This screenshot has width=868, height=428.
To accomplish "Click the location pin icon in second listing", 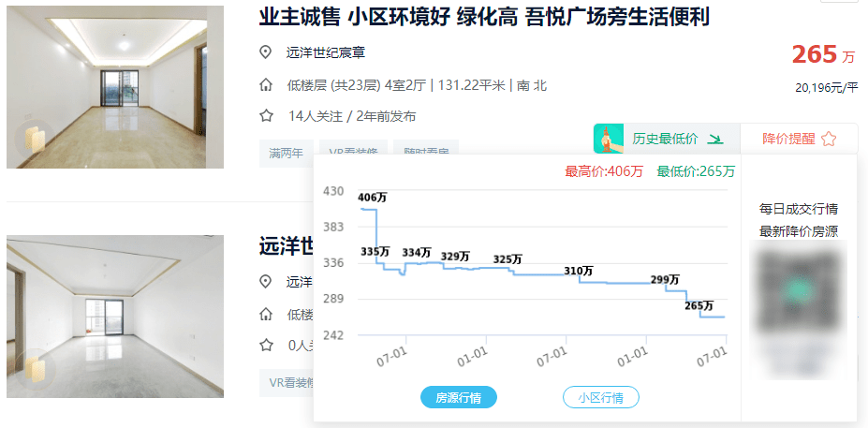I will tap(266, 282).
